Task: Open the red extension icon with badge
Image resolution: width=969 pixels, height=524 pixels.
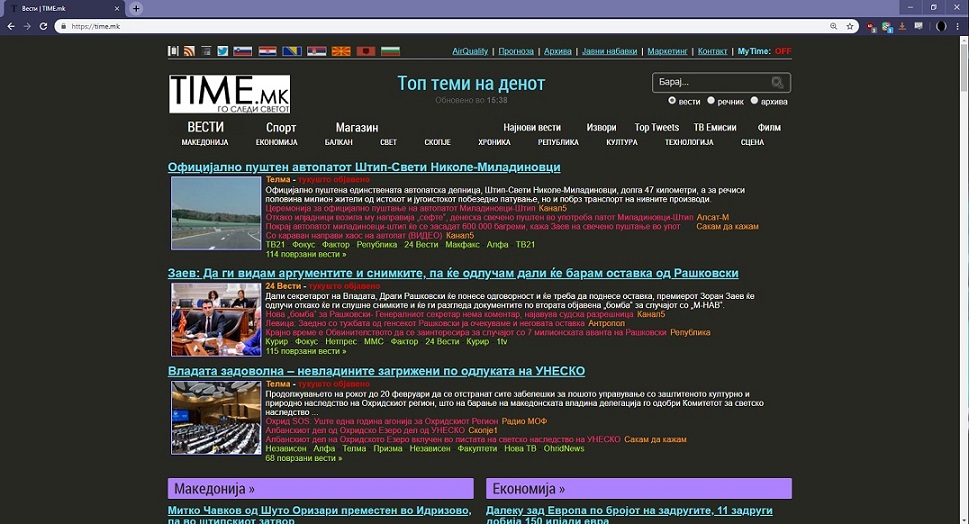Action: pyautogui.click(x=871, y=27)
